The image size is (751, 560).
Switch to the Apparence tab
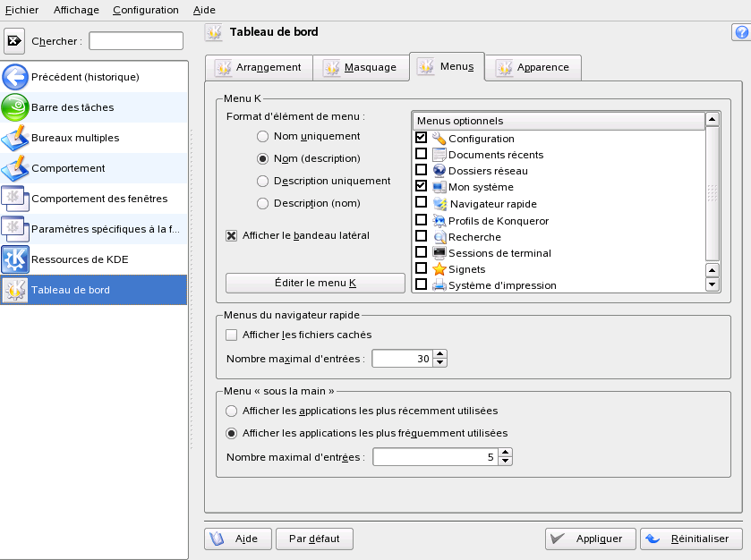coord(533,67)
